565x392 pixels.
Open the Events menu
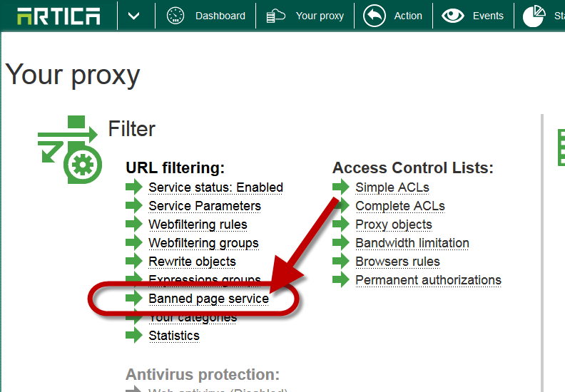click(x=488, y=16)
